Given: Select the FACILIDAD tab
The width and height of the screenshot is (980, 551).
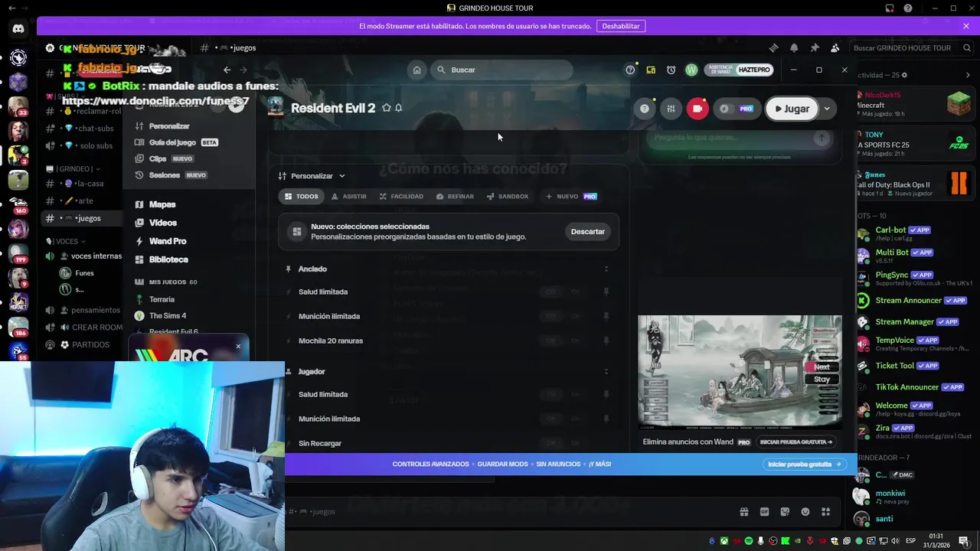Looking at the screenshot, I should pos(401,197).
